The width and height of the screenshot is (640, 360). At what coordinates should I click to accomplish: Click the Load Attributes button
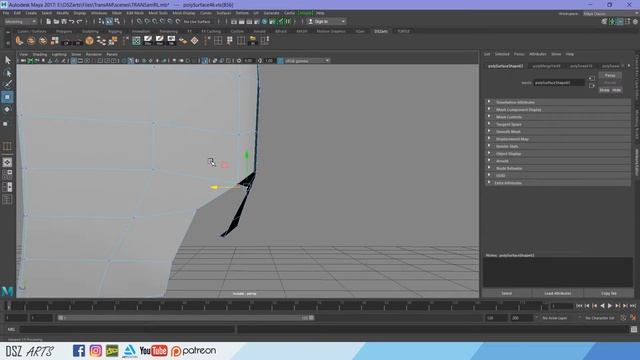tap(557, 293)
